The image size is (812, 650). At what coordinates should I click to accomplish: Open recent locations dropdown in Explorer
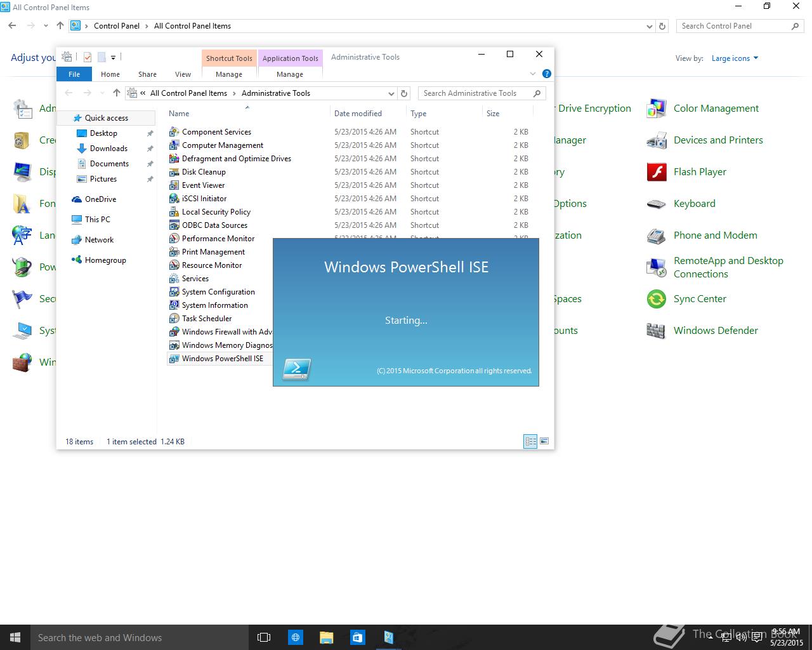coord(102,93)
